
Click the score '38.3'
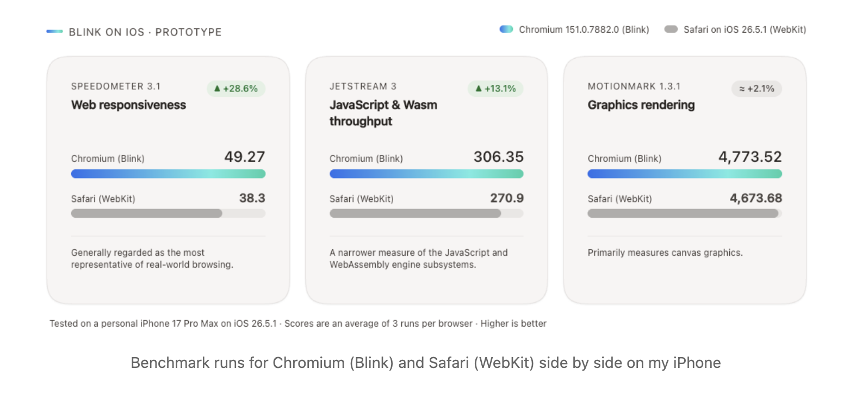[252, 198]
